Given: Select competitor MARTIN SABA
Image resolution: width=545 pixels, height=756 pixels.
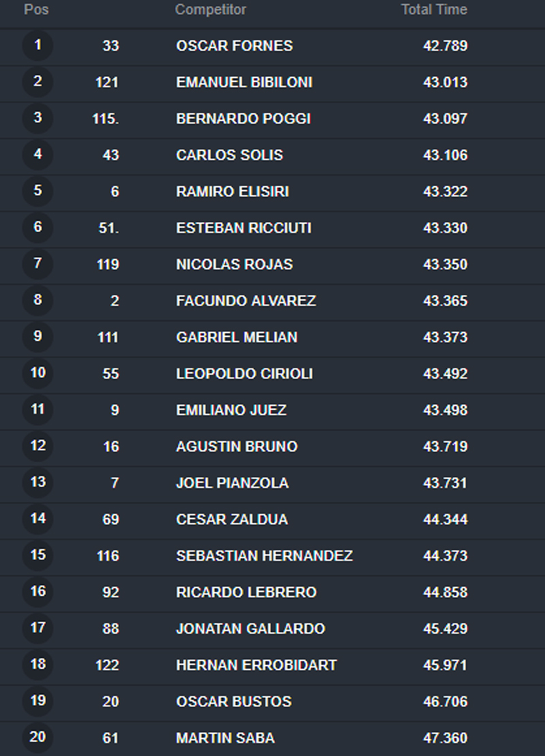Looking at the screenshot, I should pyautogui.click(x=225, y=738).
